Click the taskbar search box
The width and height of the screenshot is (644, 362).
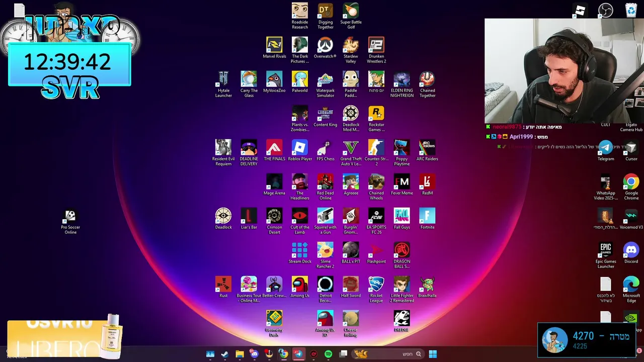point(387,354)
